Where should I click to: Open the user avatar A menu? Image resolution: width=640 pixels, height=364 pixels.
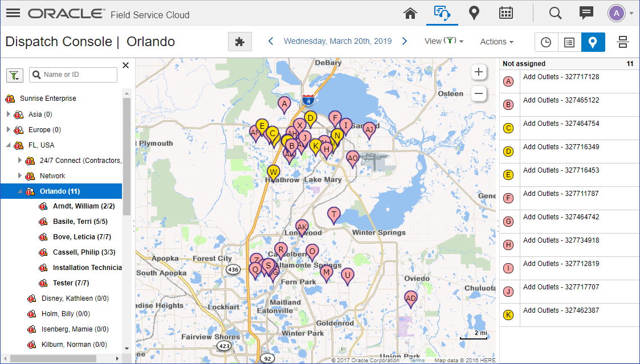tap(621, 13)
